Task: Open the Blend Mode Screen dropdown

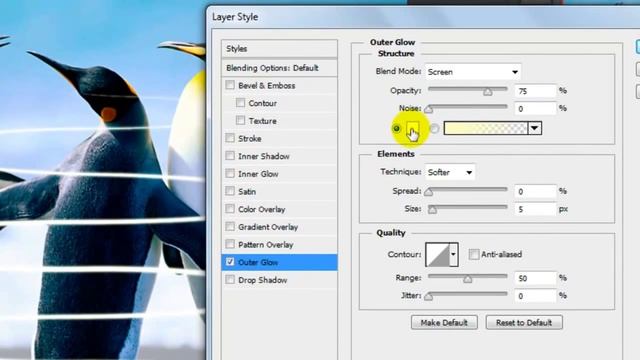Action: coord(473,72)
